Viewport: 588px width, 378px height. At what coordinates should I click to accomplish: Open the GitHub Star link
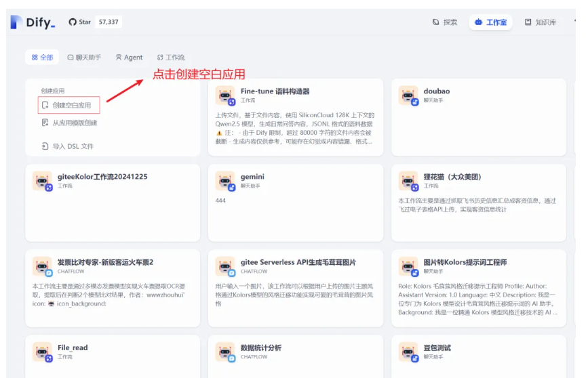(x=79, y=22)
